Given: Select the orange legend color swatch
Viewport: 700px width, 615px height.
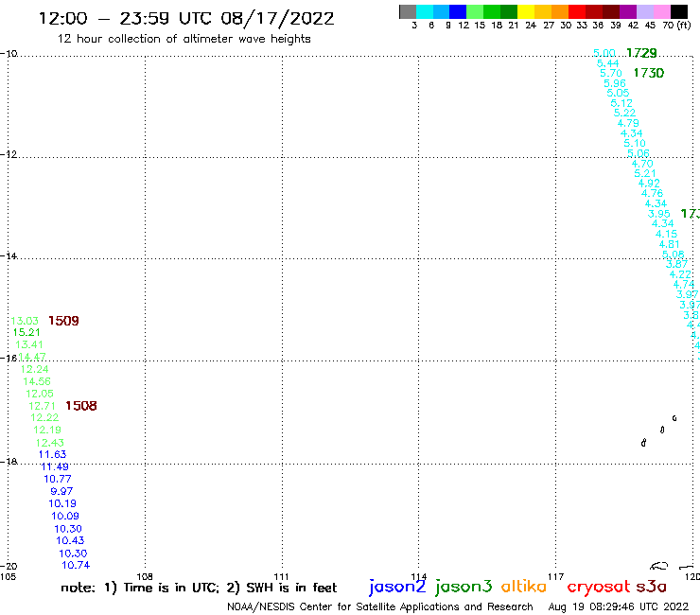Looking at the screenshot, I should [x=560, y=11].
